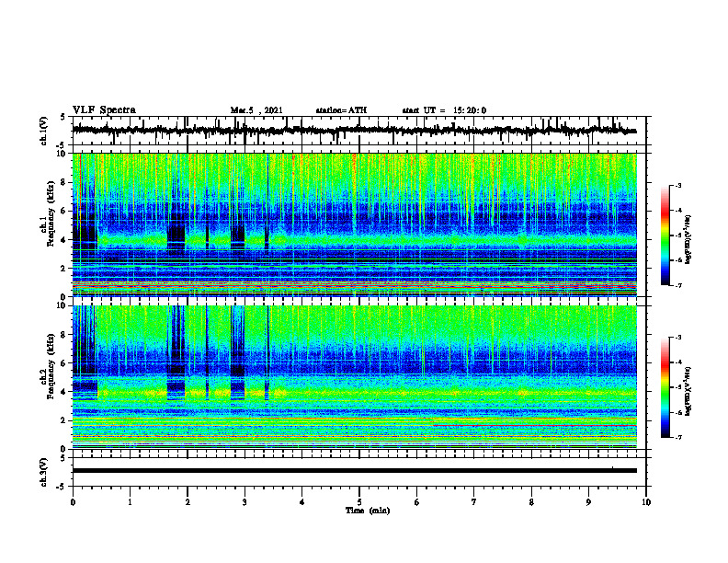Click the "8" kHz tick of ch.2 spectrogram

(64, 335)
